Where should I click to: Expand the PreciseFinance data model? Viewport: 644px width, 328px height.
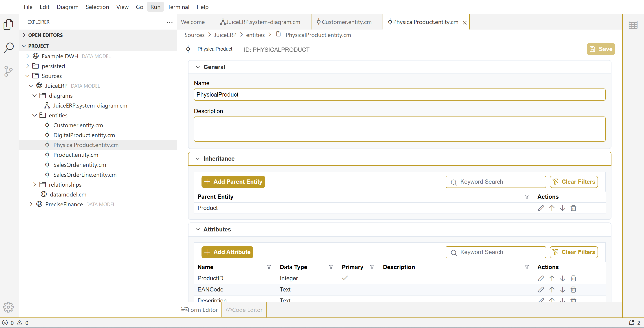click(31, 204)
